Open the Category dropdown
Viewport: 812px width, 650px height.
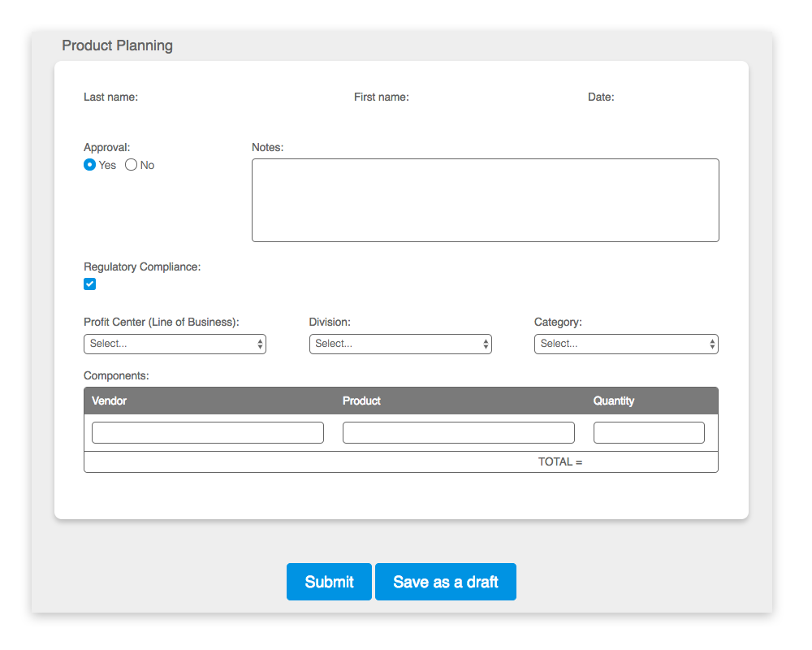(626, 344)
